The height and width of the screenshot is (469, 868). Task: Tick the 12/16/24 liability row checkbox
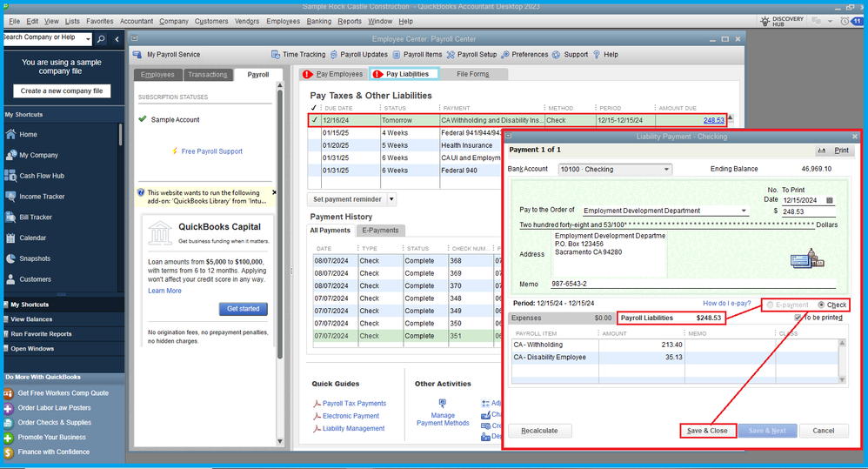[x=314, y=120]
